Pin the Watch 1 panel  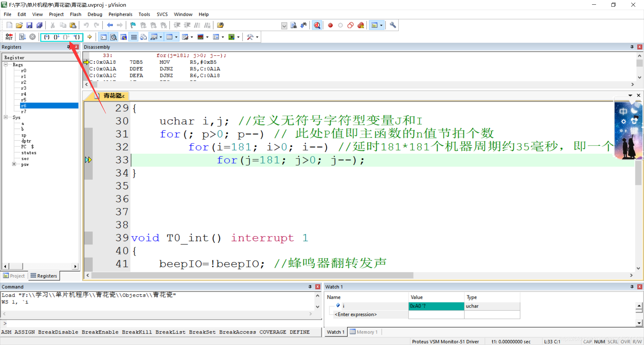[632, 287]
